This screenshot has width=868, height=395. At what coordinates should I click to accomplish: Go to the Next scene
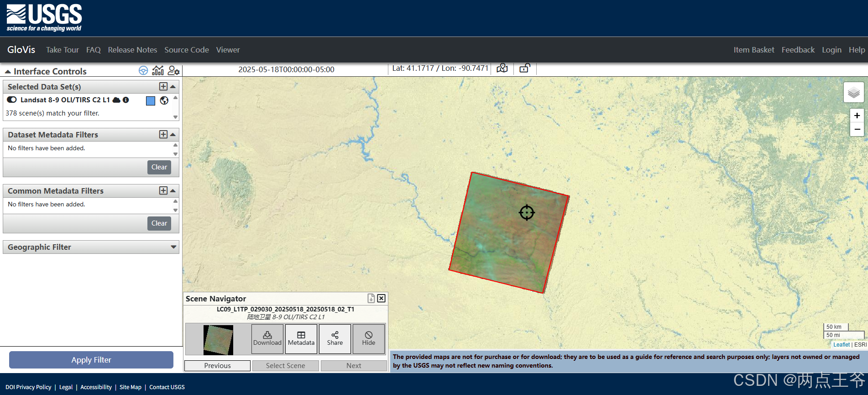click(x=354, y=366)
